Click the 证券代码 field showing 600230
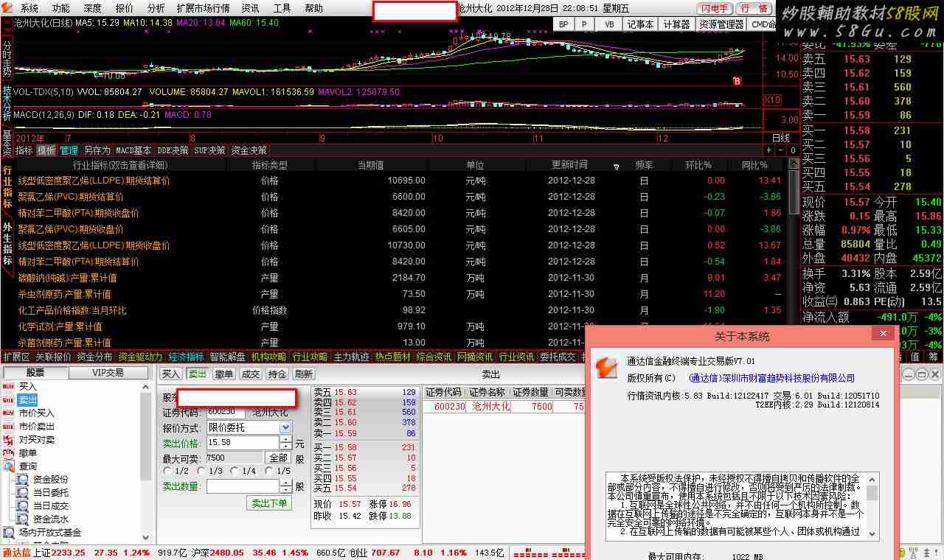 coord(226,413)
